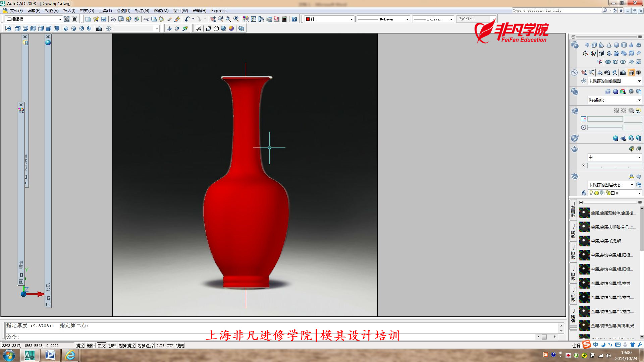The height and width of the screenshot is (362, 644).
Task: Click the Sun status icon in lights panel
Action: click(624, 111)
